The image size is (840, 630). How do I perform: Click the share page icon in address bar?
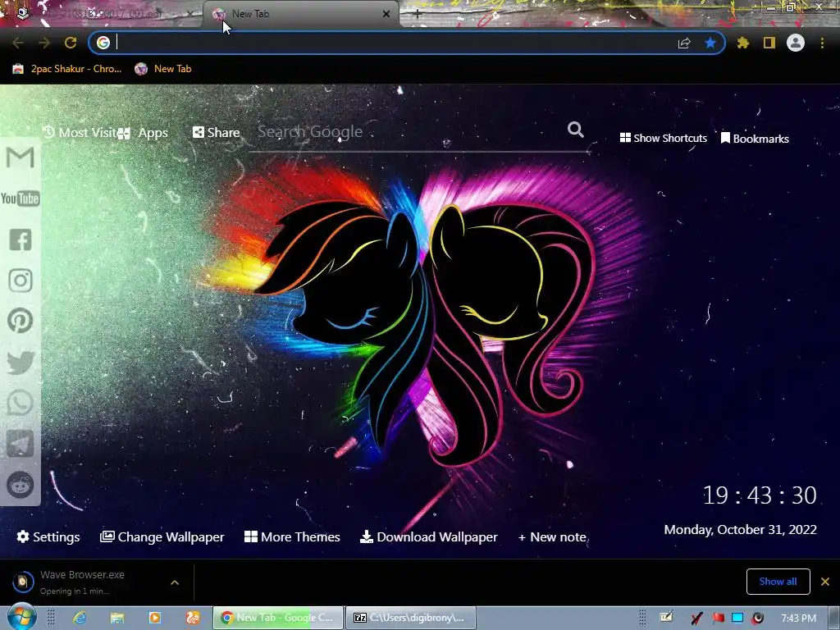pos(684,43)
